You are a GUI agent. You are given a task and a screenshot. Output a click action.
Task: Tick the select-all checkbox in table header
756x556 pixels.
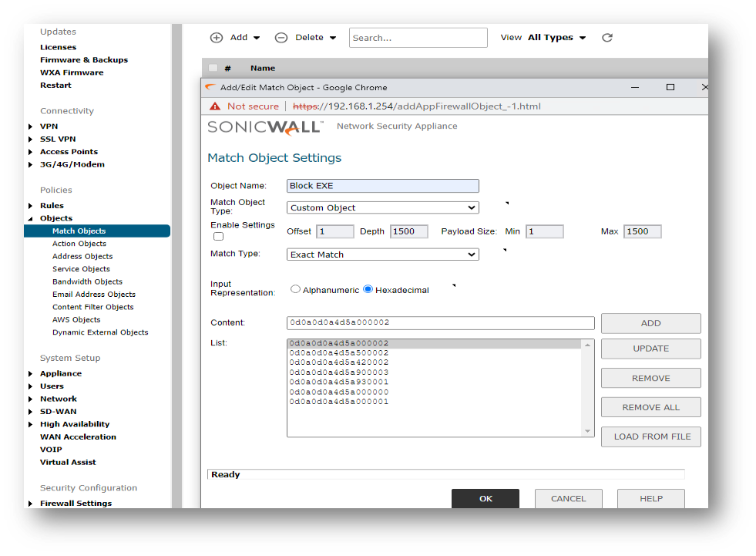click(213, 68)
